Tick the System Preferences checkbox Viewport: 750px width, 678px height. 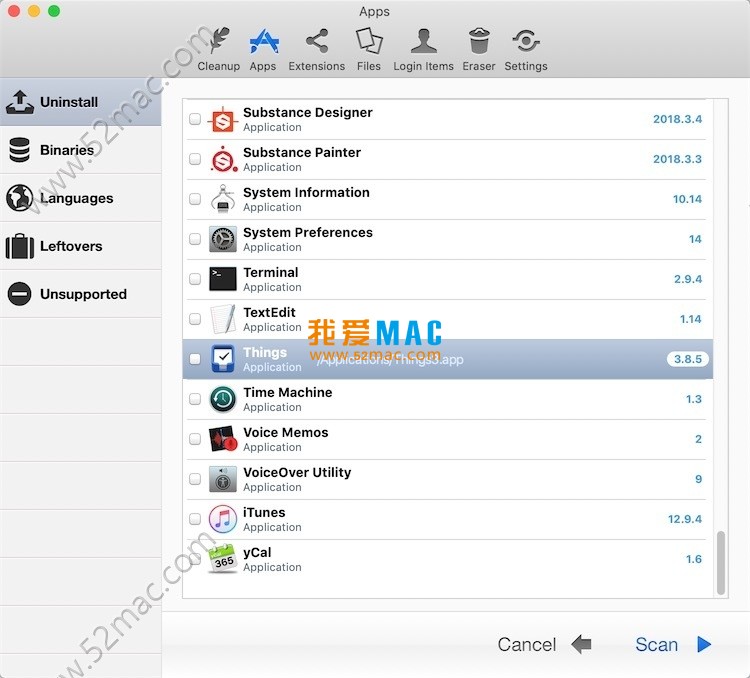click(195, 239)
